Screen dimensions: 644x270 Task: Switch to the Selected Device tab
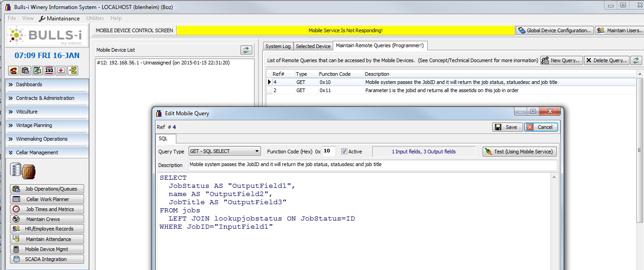[313, 46]
